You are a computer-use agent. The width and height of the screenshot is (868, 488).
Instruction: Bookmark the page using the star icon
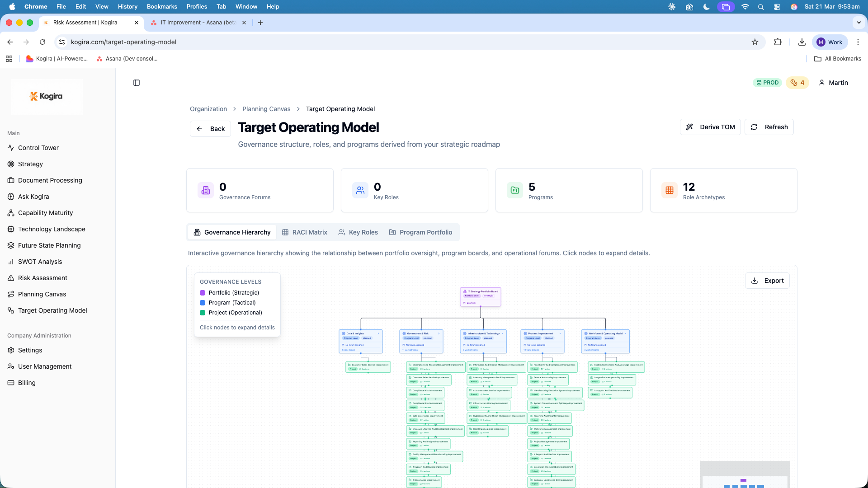[755, 42]
